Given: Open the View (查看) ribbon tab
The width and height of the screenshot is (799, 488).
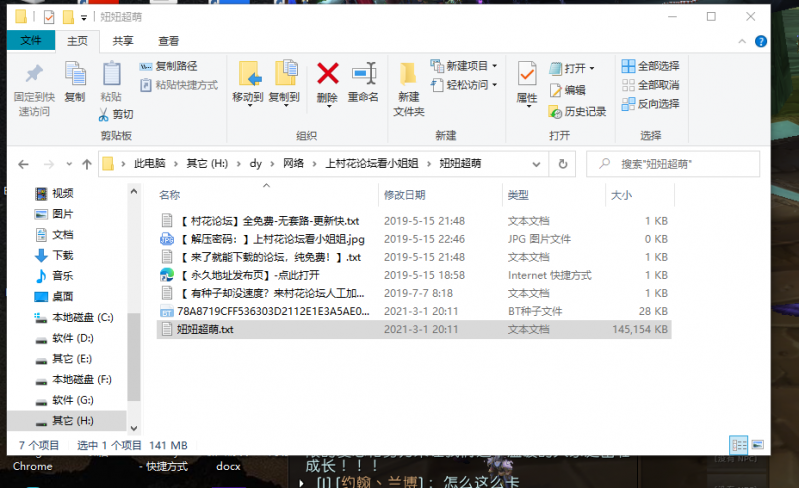Looking at the screenshot, I should [168, 41].
